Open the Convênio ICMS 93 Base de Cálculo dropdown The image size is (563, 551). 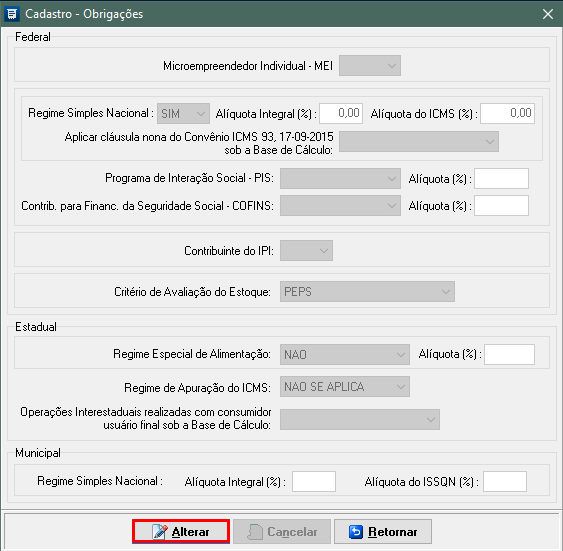click(x=419, y=141)
